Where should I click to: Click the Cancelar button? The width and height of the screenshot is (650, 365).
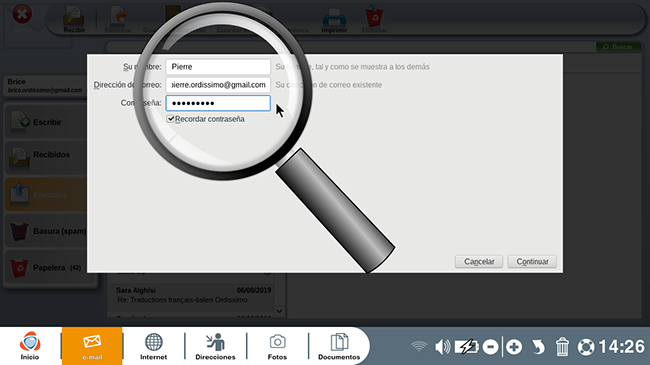click(479, 262)
